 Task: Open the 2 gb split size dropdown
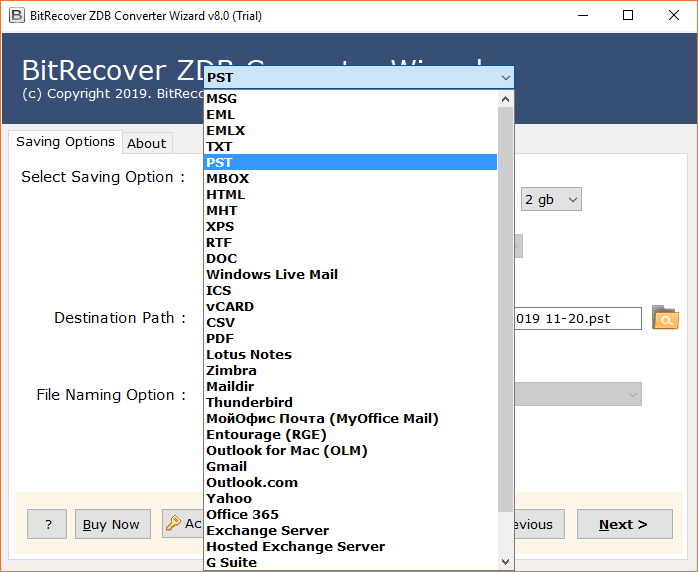click(551, 199)
